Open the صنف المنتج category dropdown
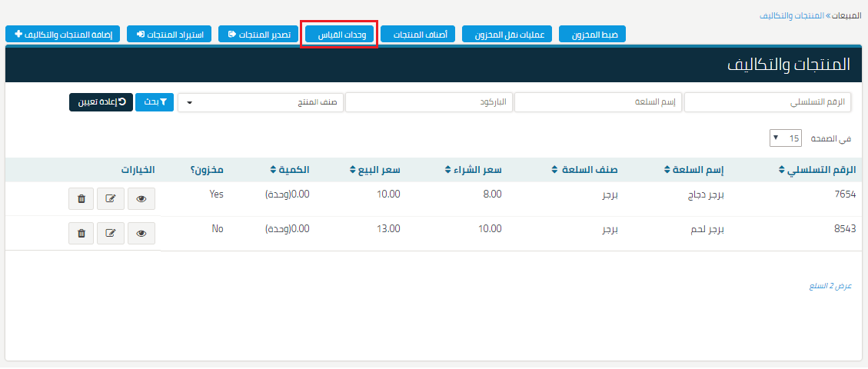This screenshot has height=369, width=868. pyautogui.click(x=260, y=102)
